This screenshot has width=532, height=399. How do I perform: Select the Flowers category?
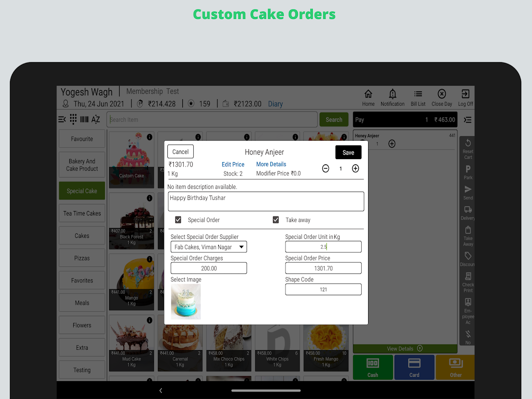(x=82, y=325)
